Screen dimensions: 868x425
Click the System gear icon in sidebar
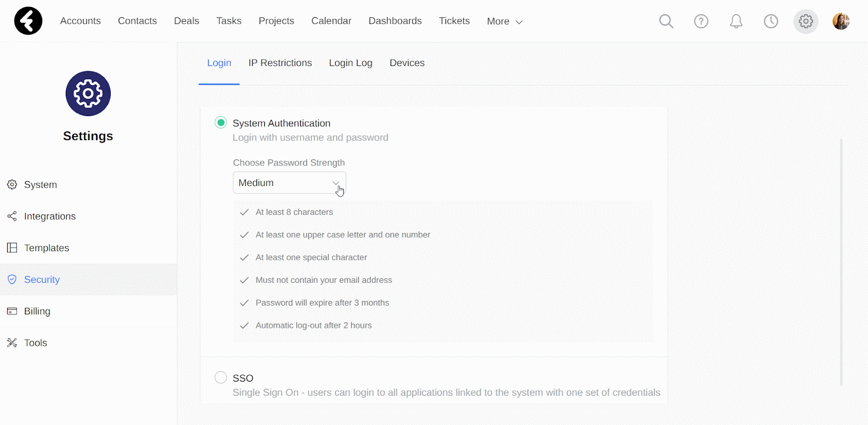click(x=12, y=185)
